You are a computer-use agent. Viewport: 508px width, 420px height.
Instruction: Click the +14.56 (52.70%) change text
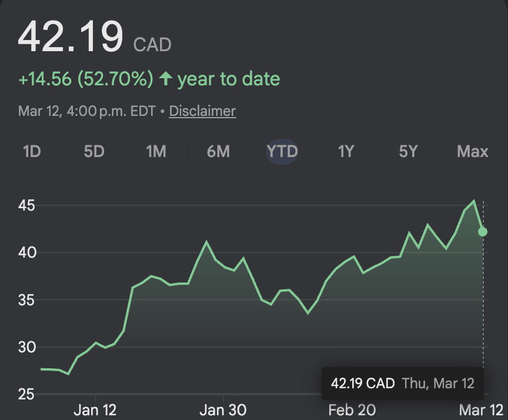tap(86, 79)
